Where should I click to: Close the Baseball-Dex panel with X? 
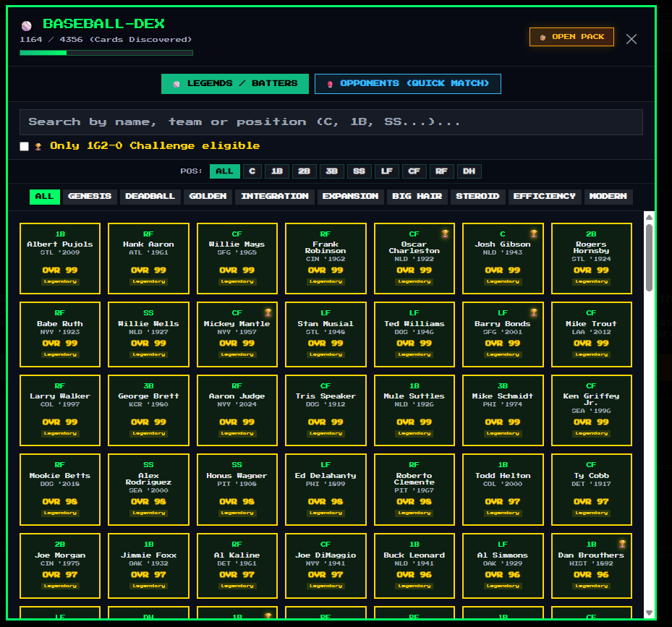pyautogui.click(x=631, y=39)
